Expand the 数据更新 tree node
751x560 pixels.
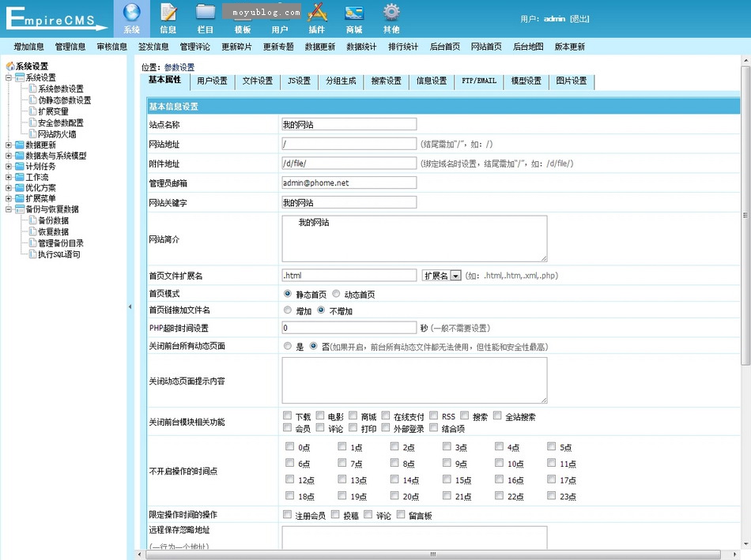pos(8,145)
